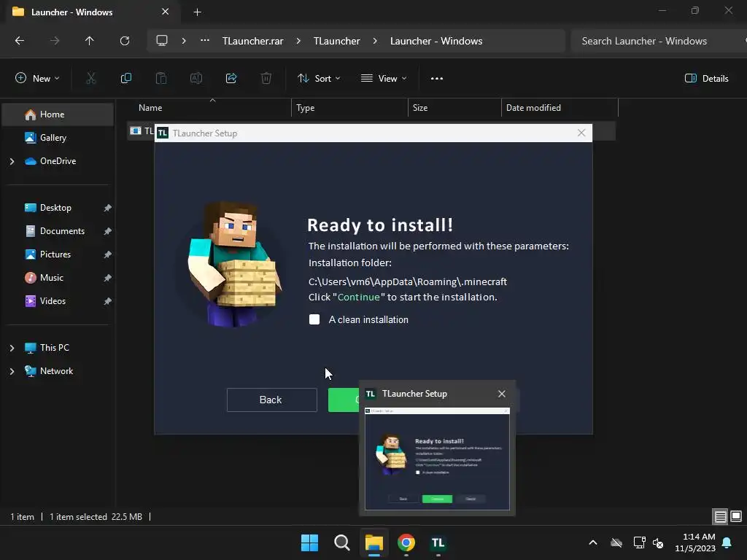
Task: Click the Copy icon in Explorer toolbar
Action: (x=125, y=79)
